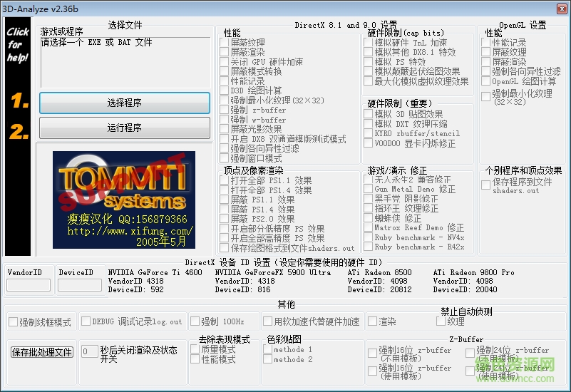Enable 强制线框模式
Image resolution: width=571 pixels, height=392 pixels.
13,321
